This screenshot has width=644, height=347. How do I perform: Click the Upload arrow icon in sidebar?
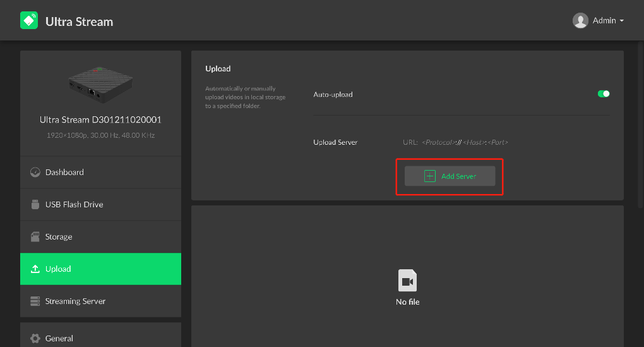click(35, 269)
